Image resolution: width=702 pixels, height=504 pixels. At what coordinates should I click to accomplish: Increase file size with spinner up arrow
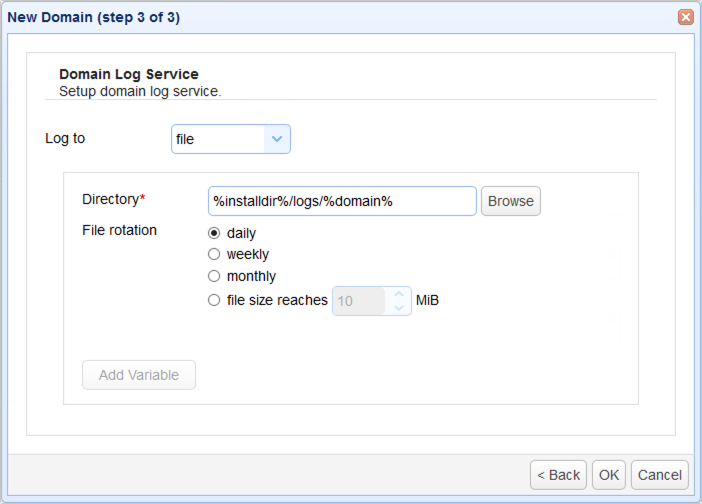coord(399,294)
